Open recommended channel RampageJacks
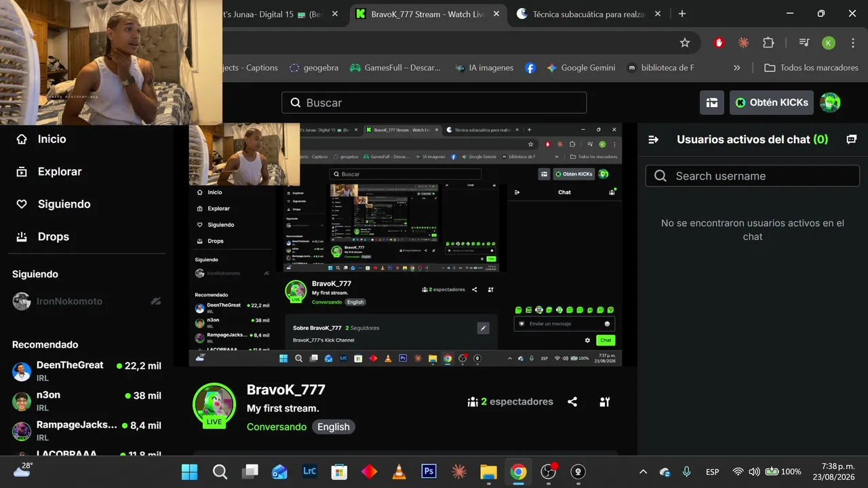Screen dimensions: 868x488 click(x=87, y=430)
